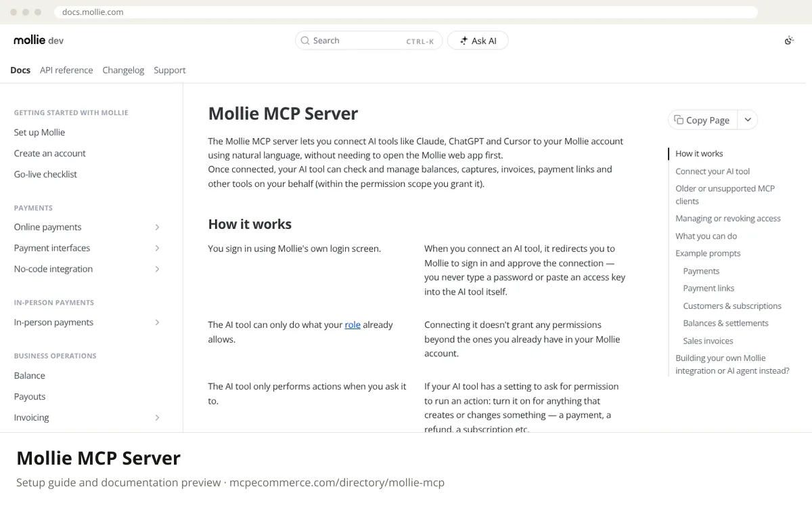The width and height of the screenshot is (812, 508).
Task: Jump to Payment links in contents
Action: coord(708,288)
